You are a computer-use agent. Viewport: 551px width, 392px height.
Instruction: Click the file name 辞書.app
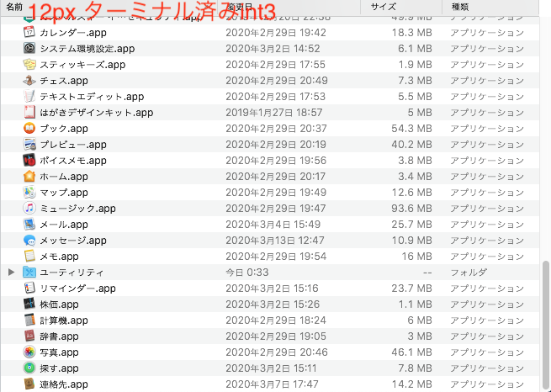pos(59,336)
